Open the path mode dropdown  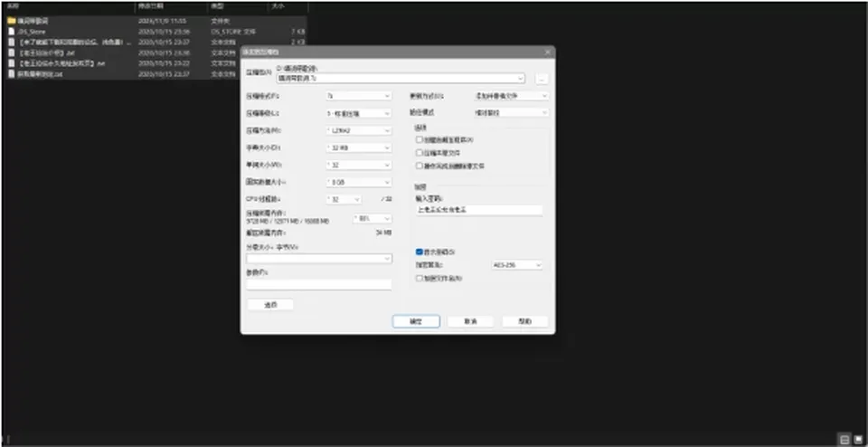(512, 112)
